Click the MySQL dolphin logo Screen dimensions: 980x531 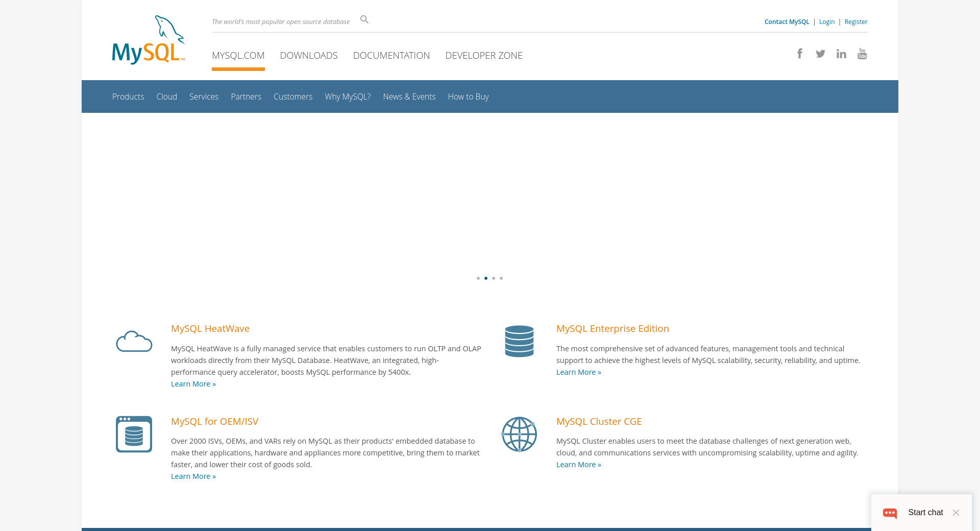148,40
